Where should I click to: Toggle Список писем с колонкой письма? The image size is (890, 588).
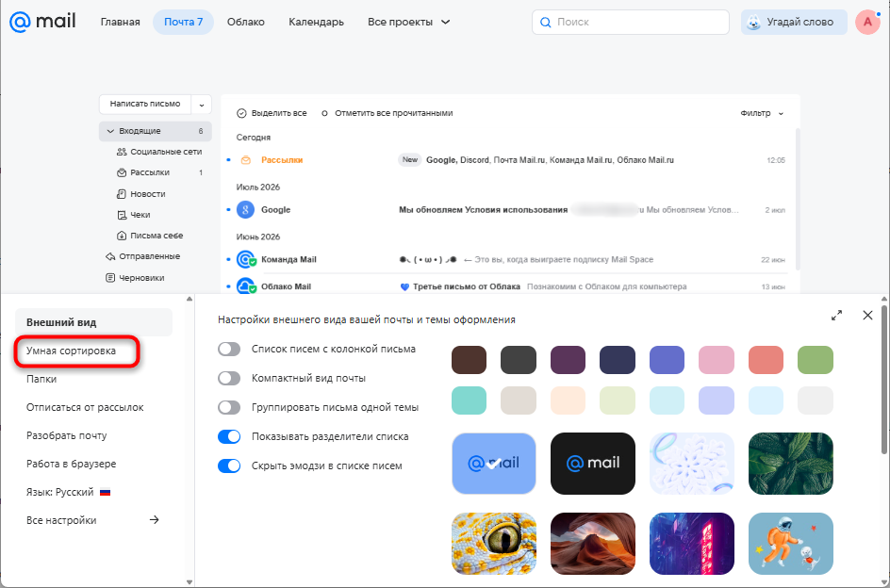(x=229, y=349)
